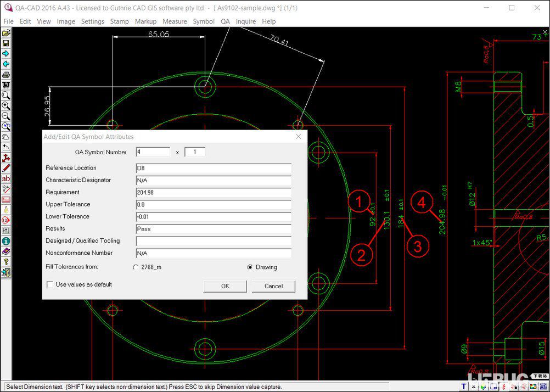
Task: Go to previous page with the left arrow icon
Action: [6, 64]
